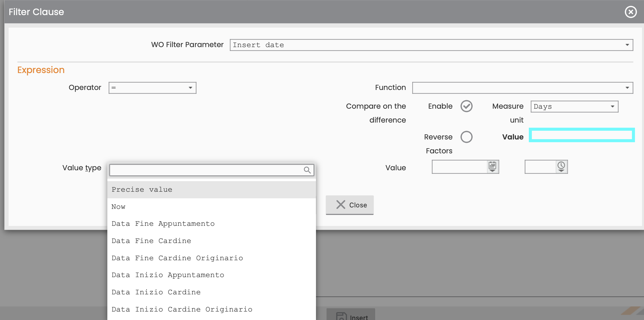Open the WO Filter Parameter dropdown
Screen dimensions: 644x320
[x=431, y=45]
